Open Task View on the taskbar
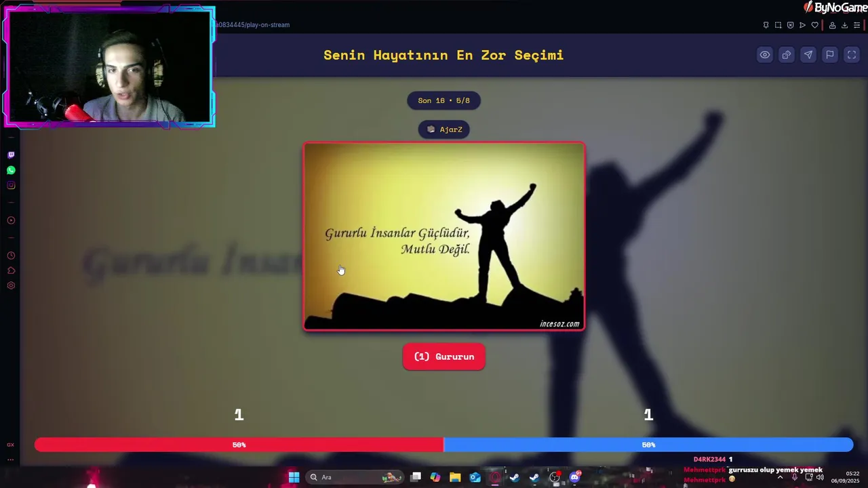The height and width of the screenshot is (488, 868). coord(416,477)
